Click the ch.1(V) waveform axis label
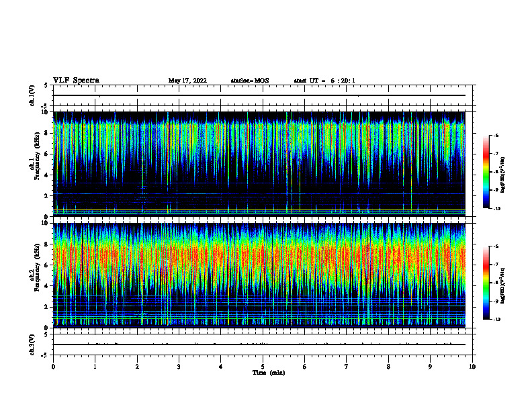Viewport: 532px width, 411px height. click(32, 95)
